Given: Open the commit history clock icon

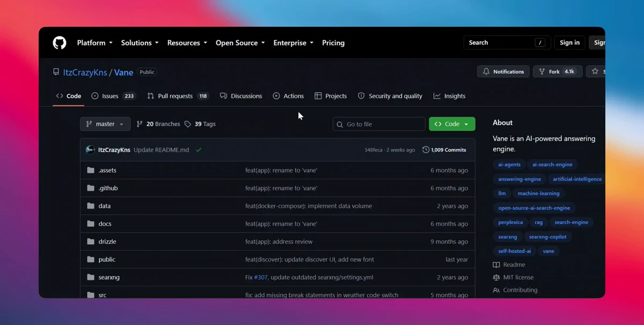Looking at the screenshot, I should pyautogui.click(x=426, y=150).
